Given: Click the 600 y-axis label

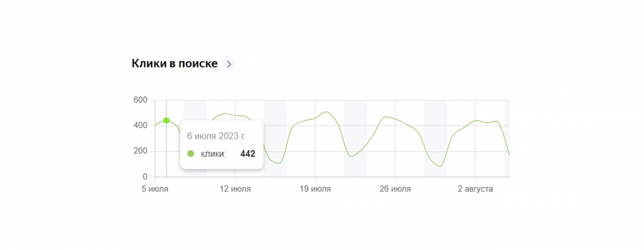Looking at the screenshot, I should [140, 100].
